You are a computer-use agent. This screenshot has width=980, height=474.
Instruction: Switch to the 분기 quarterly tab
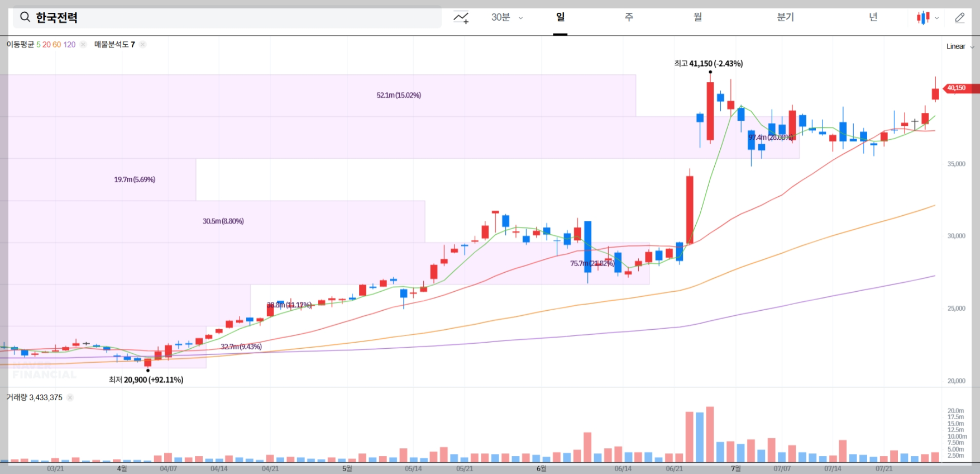point(785,17)
